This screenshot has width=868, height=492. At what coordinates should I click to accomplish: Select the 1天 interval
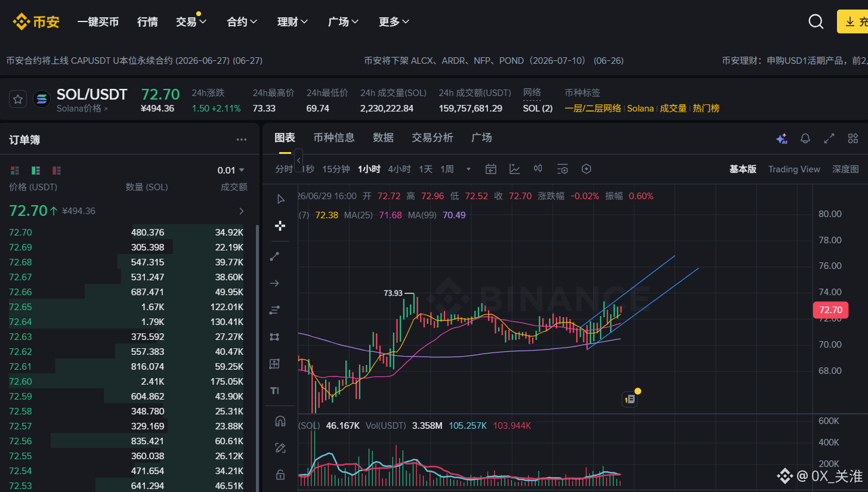425,169
